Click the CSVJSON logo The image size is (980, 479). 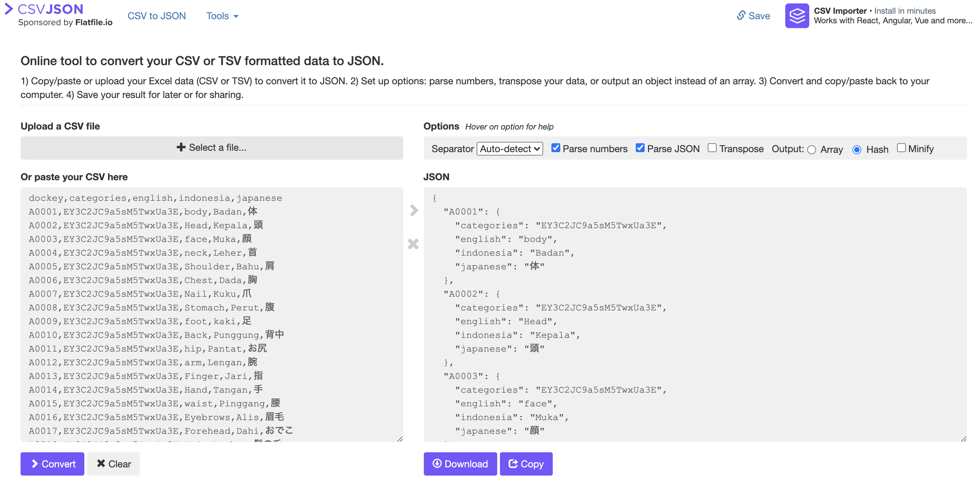44,9
